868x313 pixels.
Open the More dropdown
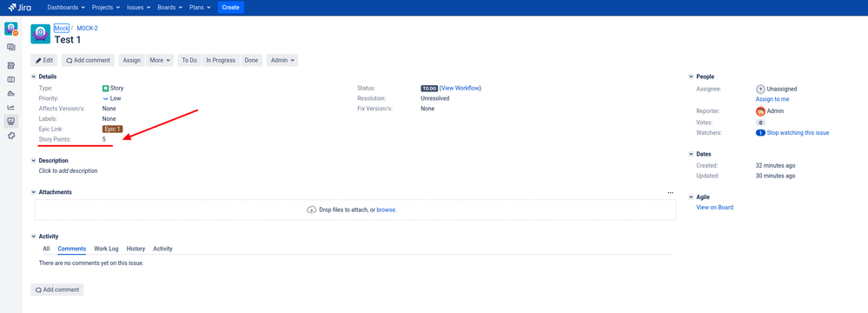click(x=159, y=60)
